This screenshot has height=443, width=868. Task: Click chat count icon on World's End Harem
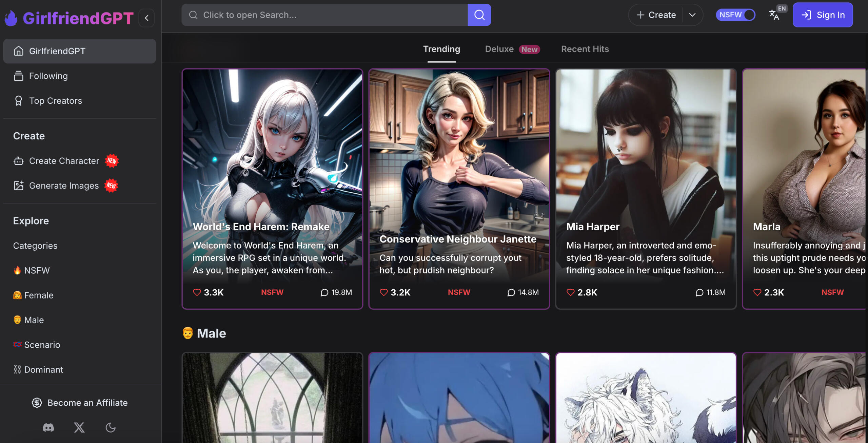click(x=324, y=292)
